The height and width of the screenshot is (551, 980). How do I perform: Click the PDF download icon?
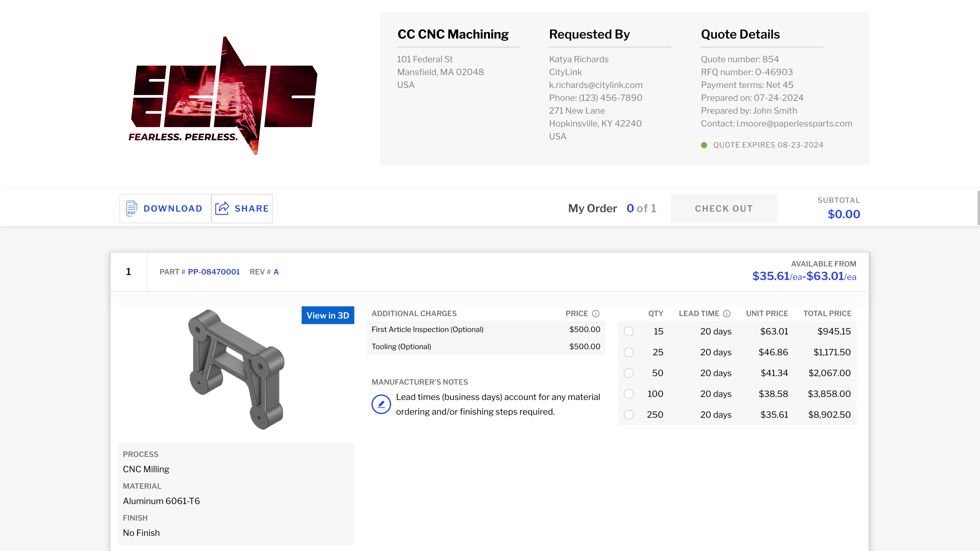(132, 208)
